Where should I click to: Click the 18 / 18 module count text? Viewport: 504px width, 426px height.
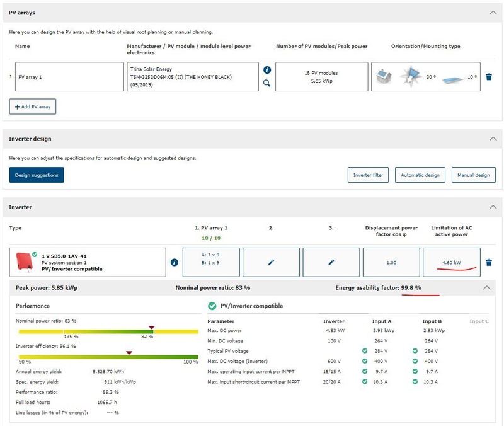211,238
